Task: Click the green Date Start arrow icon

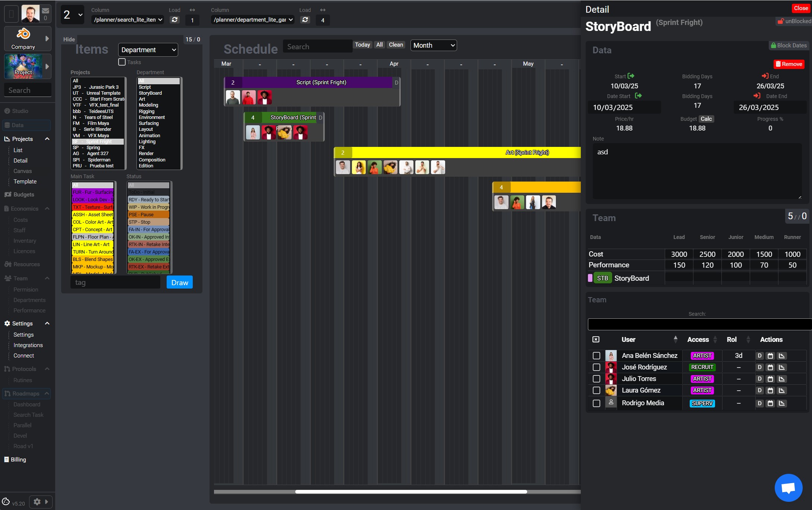Action: click(638, 96)
